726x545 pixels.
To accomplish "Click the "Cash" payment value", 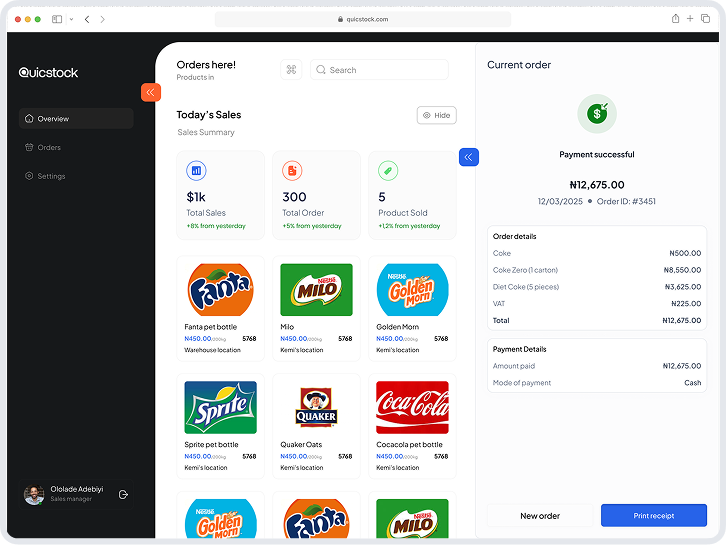I will click(x=693, y=383).
